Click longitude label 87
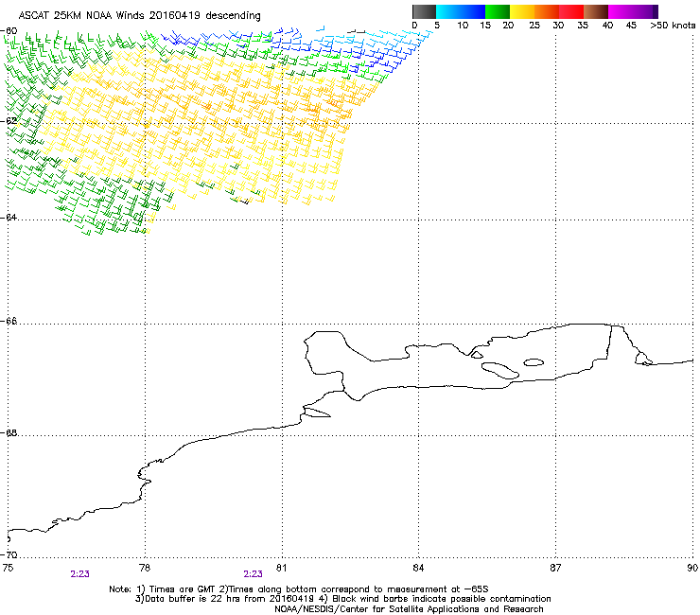 pyautogui.click(x=555, y=568)
